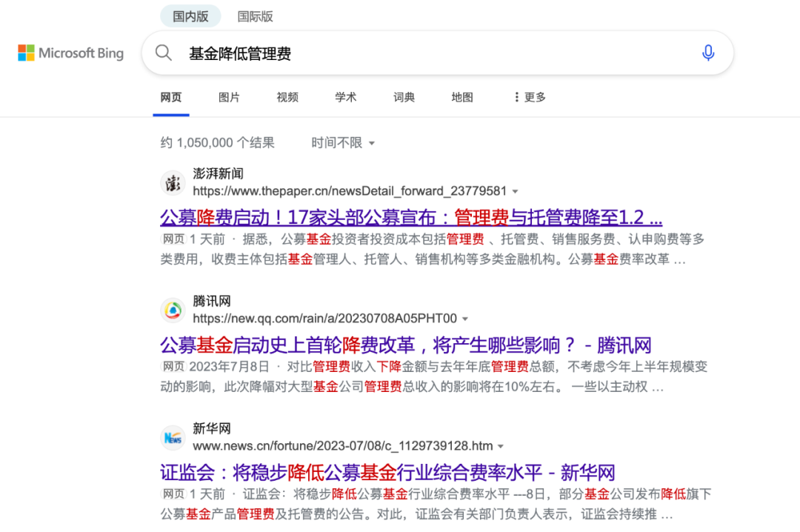Click the 澎湃新闻 site favicon
The image size is (800, 532).
coord(173,182)
